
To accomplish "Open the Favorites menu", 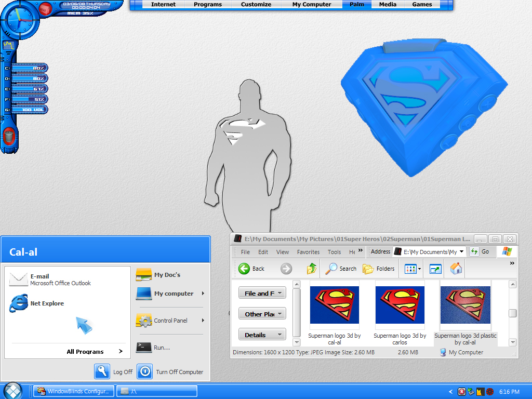I will [308, 252].
